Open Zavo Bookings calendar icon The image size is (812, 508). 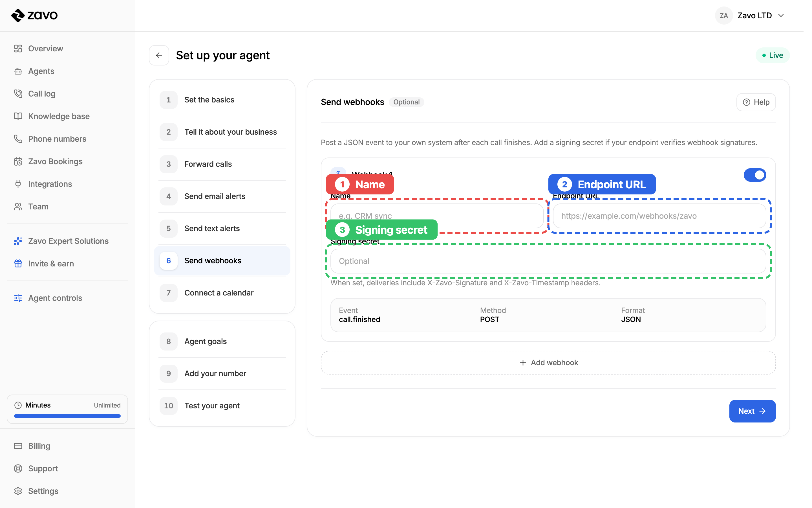18,162
